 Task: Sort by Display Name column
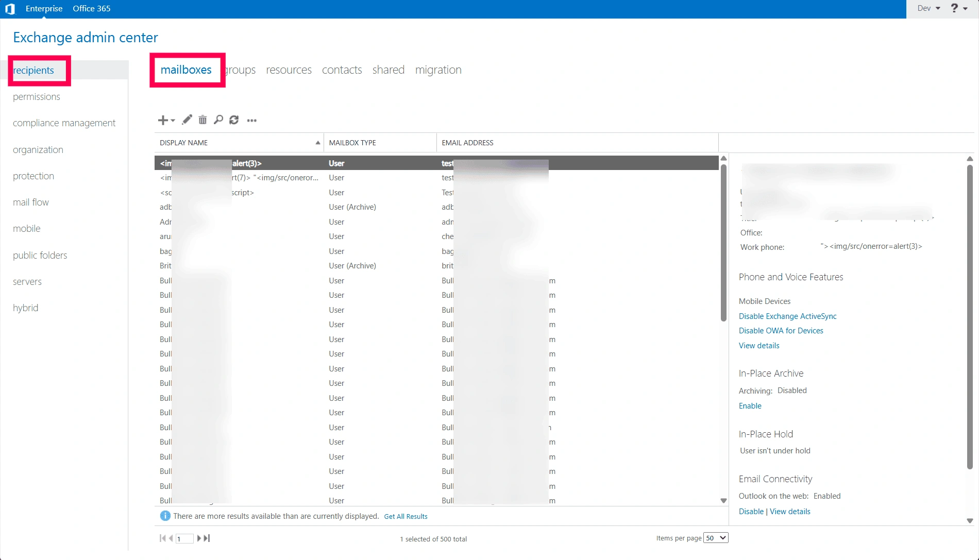pos(239,143)
